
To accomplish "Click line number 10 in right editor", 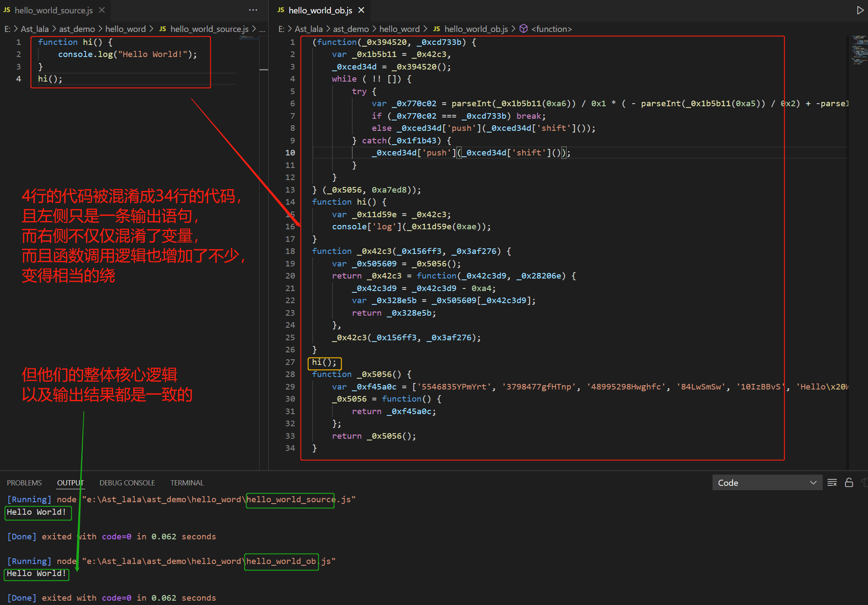I will pyautogui.click(x=290, y=153).
